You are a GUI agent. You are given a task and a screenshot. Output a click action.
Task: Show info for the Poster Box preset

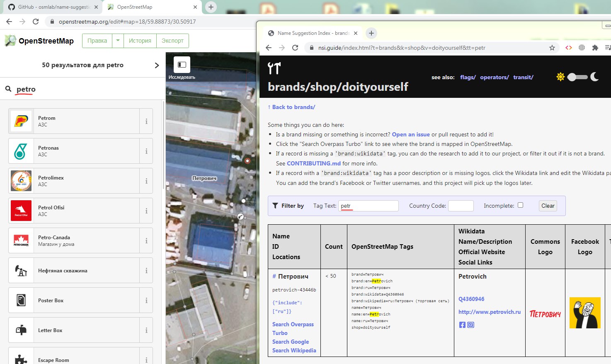[x=146, y=300]
